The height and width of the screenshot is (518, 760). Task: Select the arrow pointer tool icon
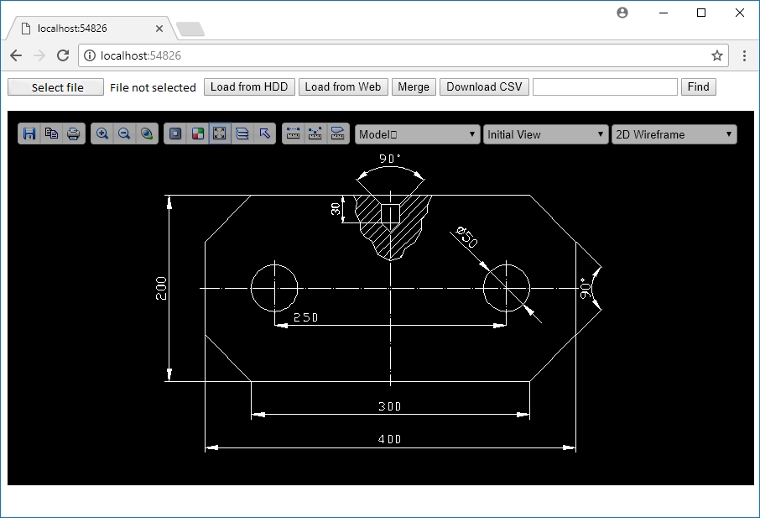264,134
